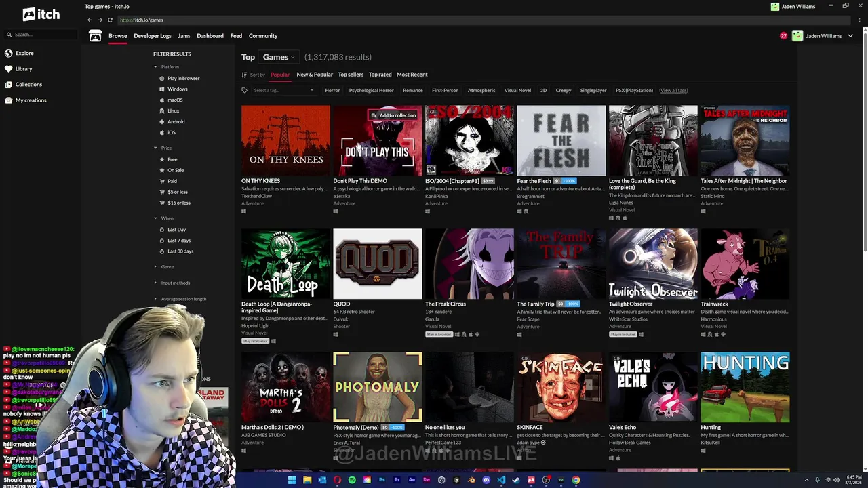Switch to the Browse tab
The width and height of the screenshot is (868, 488).
coord(117,36)
